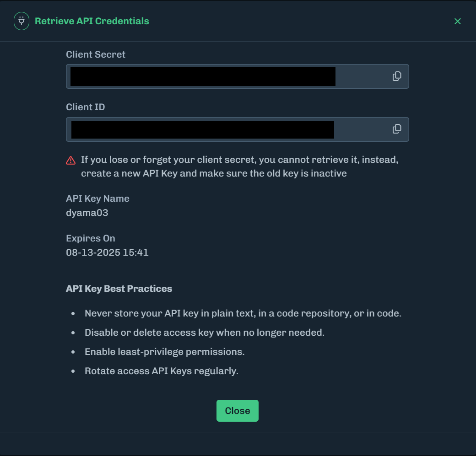Screen dimensions: 476x456
Task: Click the 'Retrieve API Credentials' title
Action: 92,21
